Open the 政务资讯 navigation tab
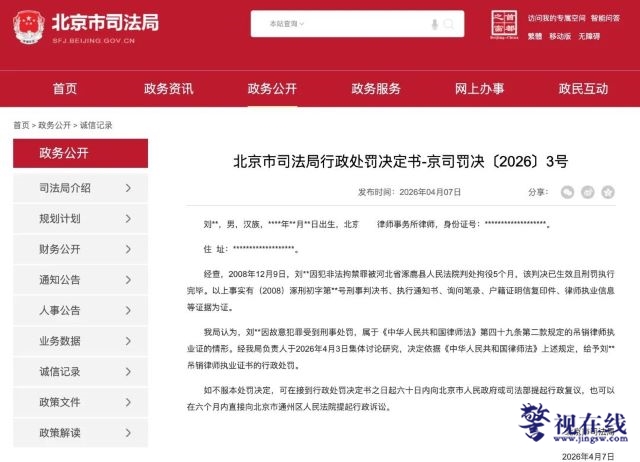Screen dimensions: 640x462 169,89
